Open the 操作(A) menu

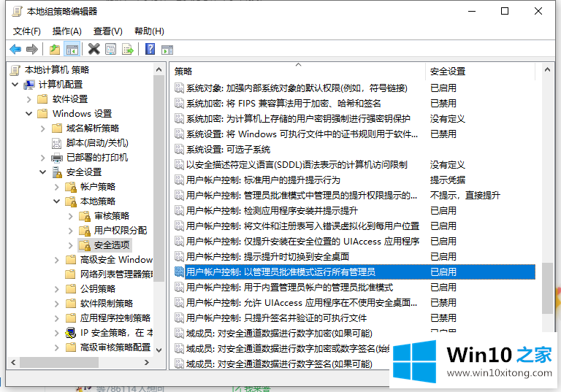[67, 31]
